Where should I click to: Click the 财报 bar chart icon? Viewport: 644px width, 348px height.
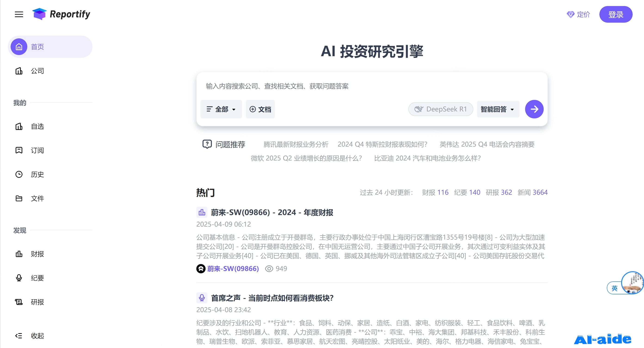pyautogui.click(x=19, y=254)
